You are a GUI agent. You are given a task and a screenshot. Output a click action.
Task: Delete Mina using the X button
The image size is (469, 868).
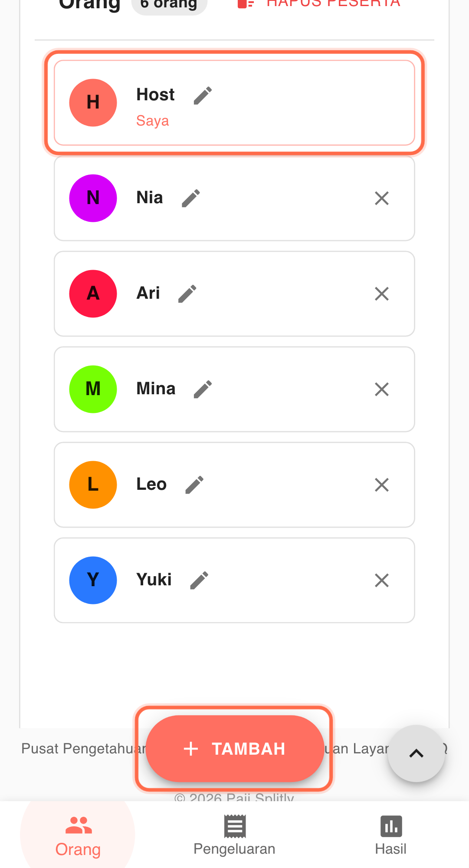click(x=381, y=389)
